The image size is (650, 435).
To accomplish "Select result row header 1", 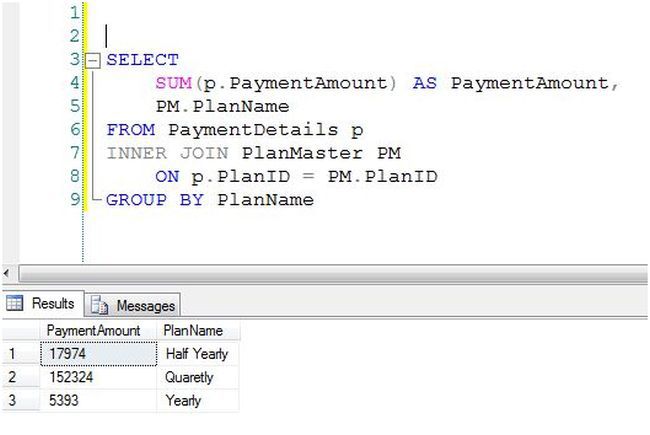I will (x=21, y=354).
